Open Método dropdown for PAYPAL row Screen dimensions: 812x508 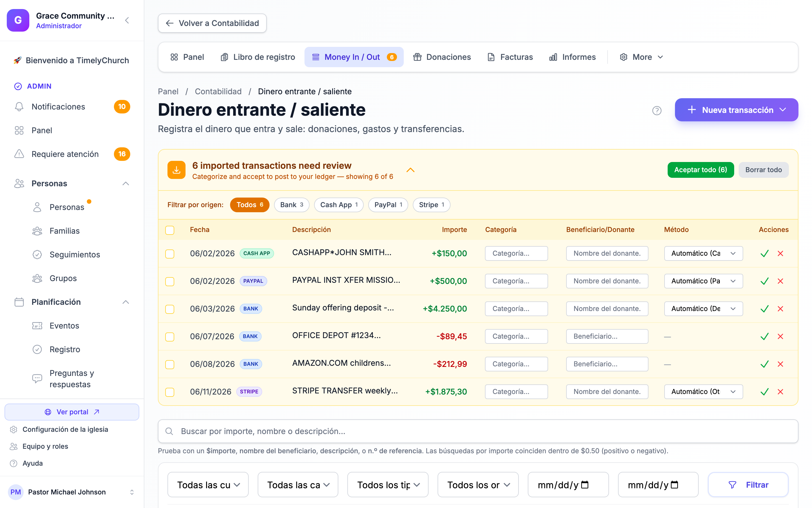(x=703, y=281)
